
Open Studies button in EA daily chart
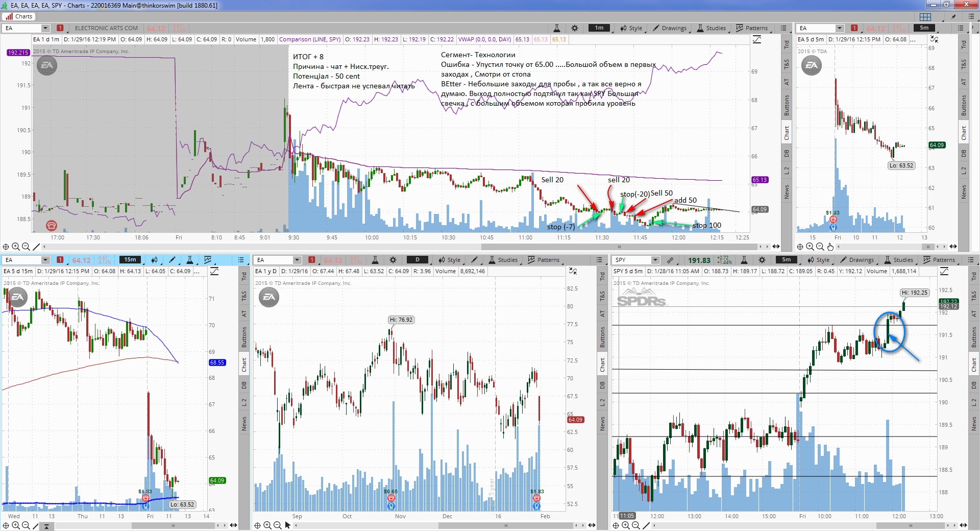coord(503,260)
